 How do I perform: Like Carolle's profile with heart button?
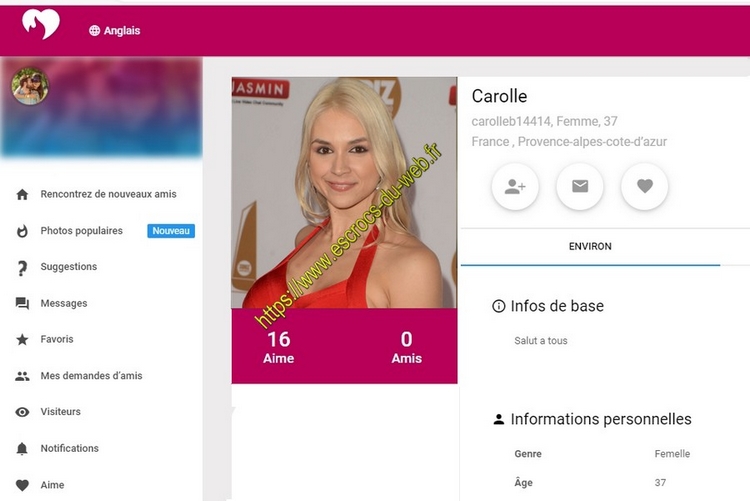644,186
